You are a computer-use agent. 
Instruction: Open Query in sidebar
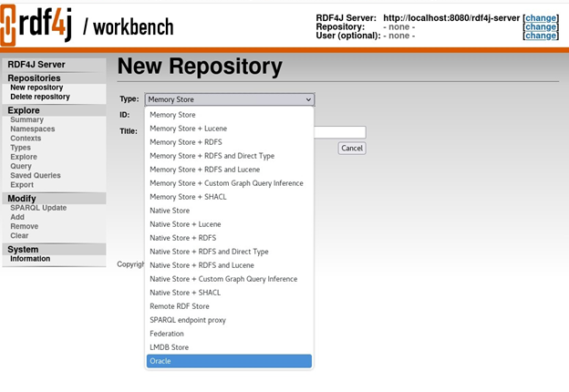point(21,166)
